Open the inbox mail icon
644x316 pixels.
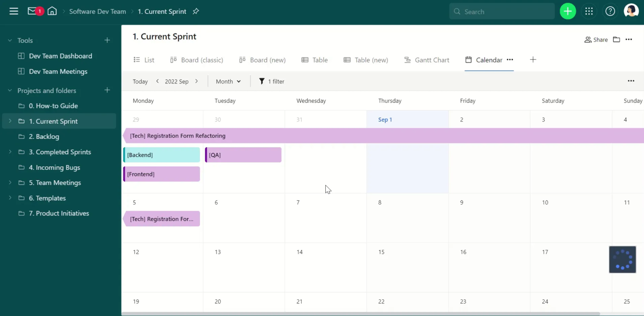click(x=32, y=11)
